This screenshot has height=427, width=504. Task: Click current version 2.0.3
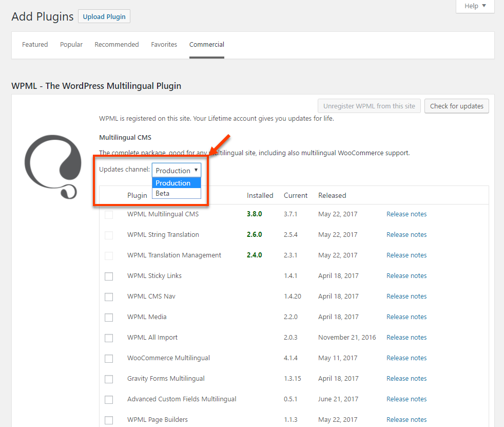(x=290, y=338)
